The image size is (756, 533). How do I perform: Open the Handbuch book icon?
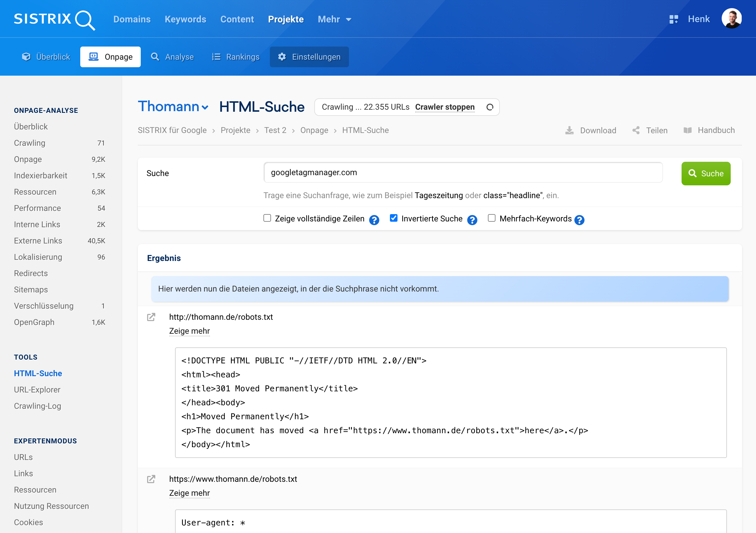pyautogui.click(x=687, y=130)
